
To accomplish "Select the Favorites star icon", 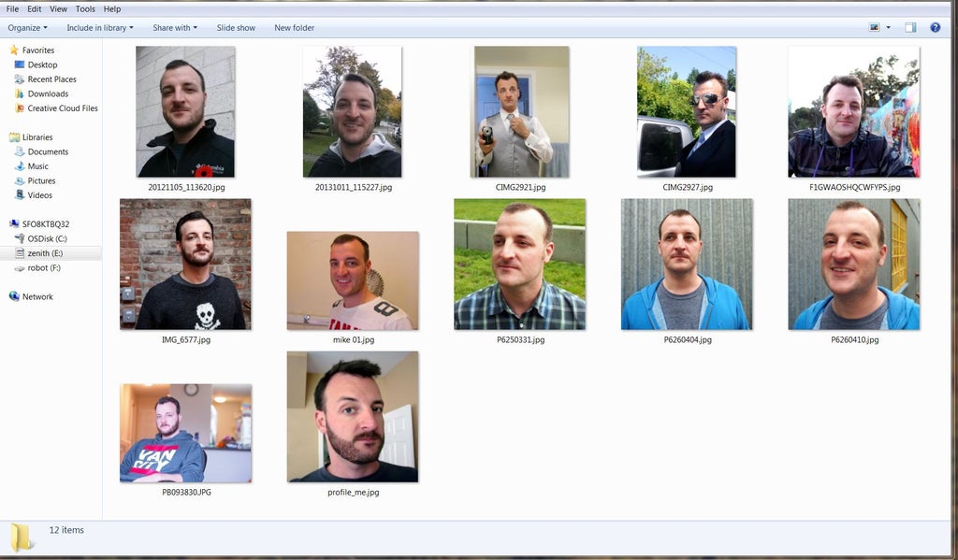I will pos(14,50).
